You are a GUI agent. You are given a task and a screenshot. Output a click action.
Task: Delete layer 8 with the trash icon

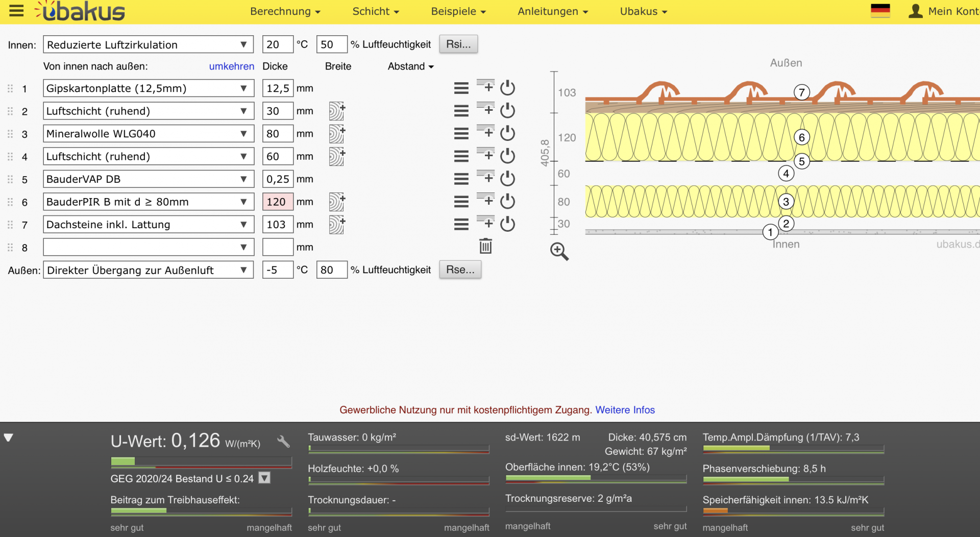click(485, 247)
